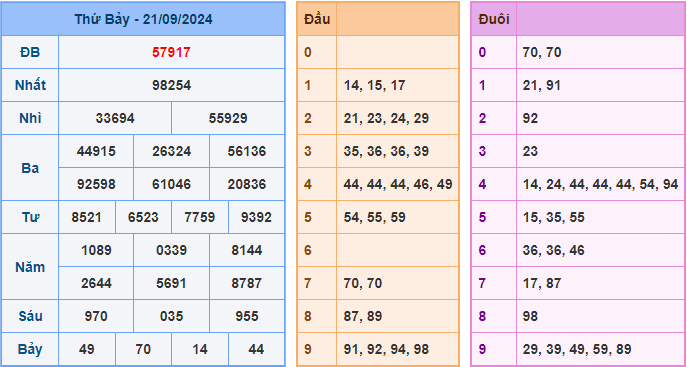Click Đuôi row 8 value '98'
Image resolution: width=687 pixels, height=367 pixels.
point(530,316)
